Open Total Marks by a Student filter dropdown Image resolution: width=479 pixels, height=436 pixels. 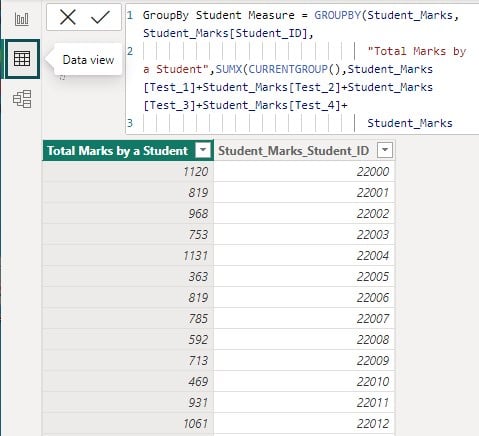point(203,150)
